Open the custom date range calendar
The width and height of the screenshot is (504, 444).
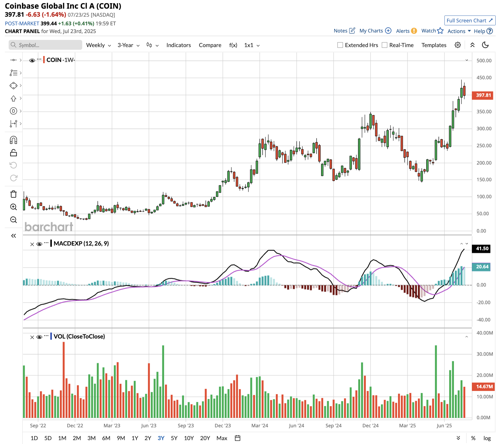point(237,438)
